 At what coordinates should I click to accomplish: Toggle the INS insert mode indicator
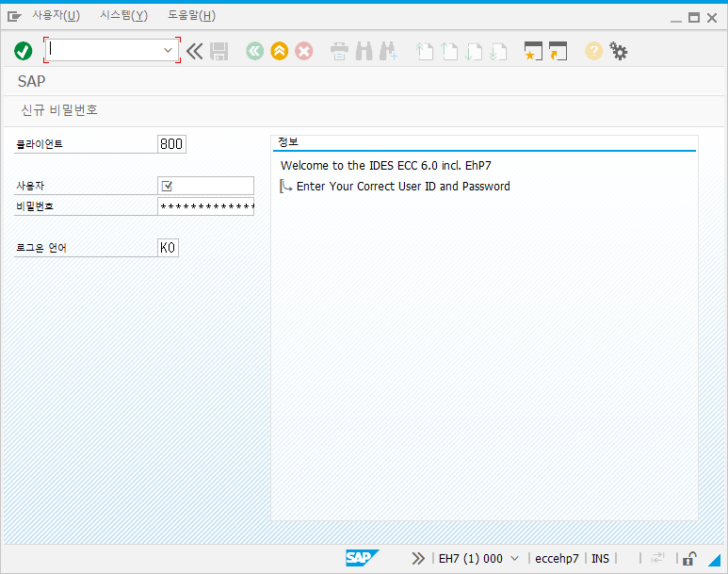click(600, 559)
